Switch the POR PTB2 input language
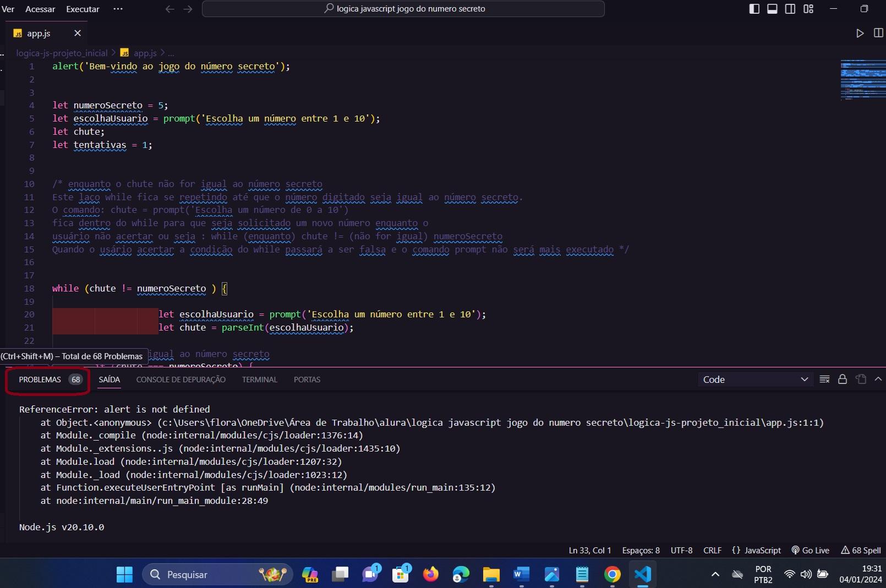 click(x=763, y=575)
